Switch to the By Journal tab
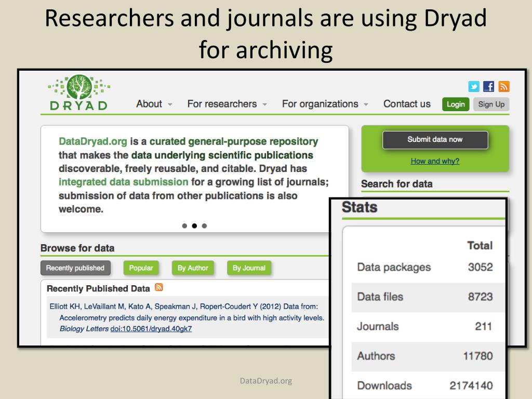This screenshot has width=532, height=399. [249, 268]
